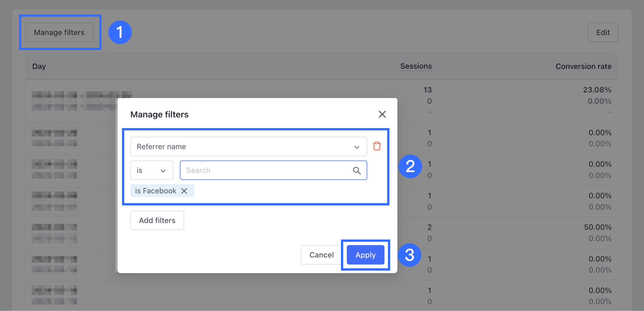Expand the "is" operator dropdown
Screen dimensions: 644x311
click(152, 171)
